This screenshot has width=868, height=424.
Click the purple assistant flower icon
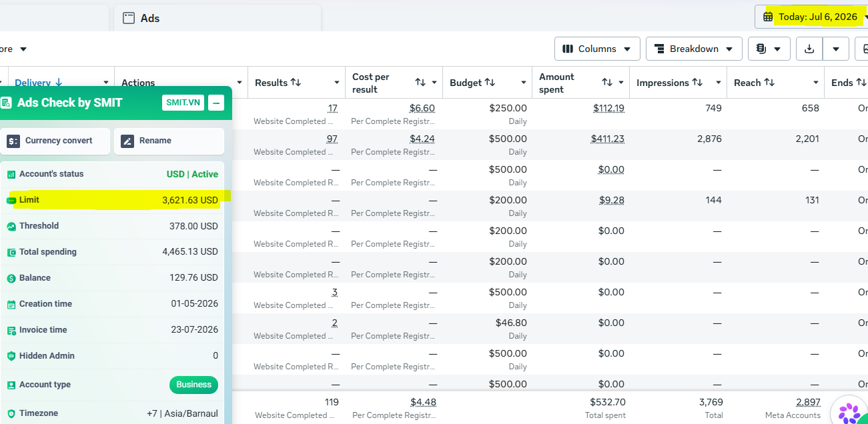(849, 412)
